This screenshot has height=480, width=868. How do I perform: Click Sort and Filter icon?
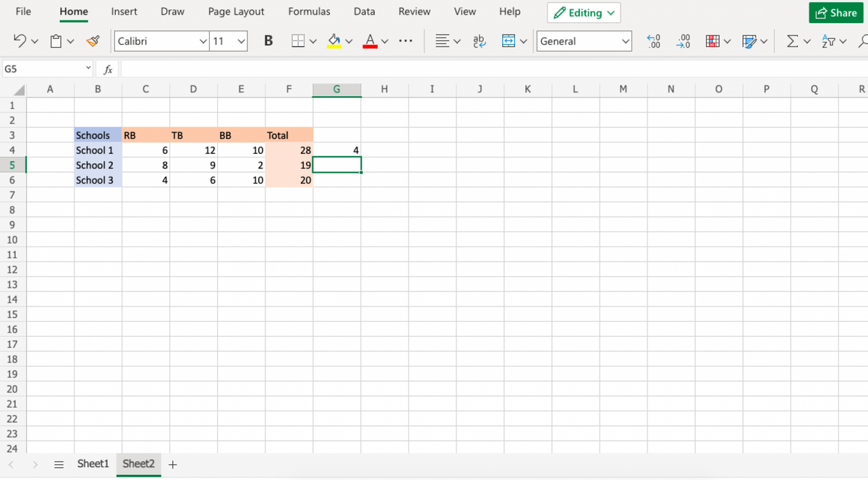(x=828, y=41)
